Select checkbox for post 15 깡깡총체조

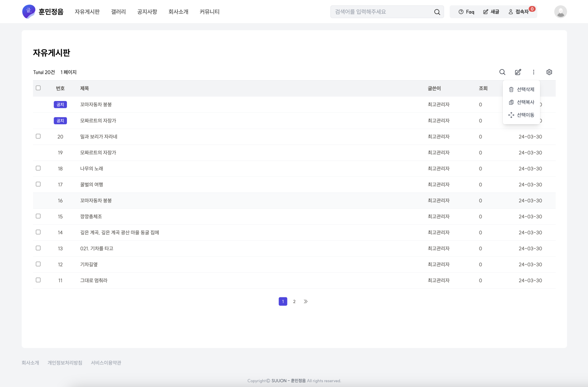click(38, 216)
